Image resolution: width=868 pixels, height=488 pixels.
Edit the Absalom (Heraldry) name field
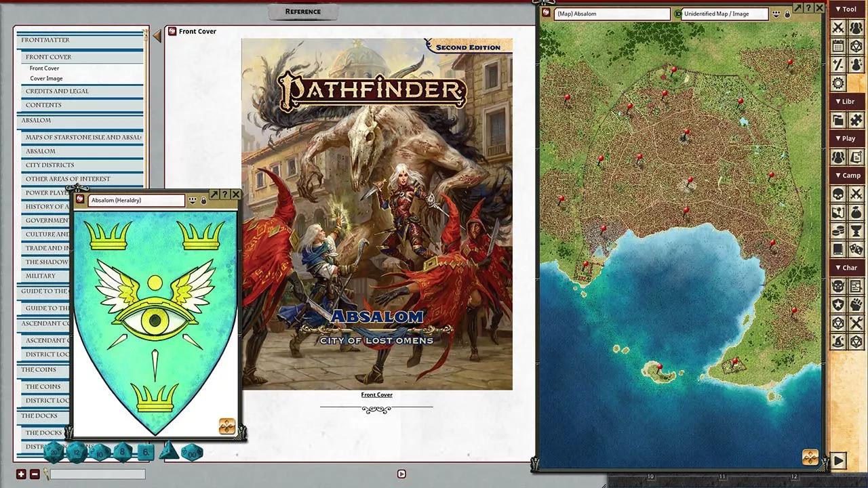click(x=136, y=201)
